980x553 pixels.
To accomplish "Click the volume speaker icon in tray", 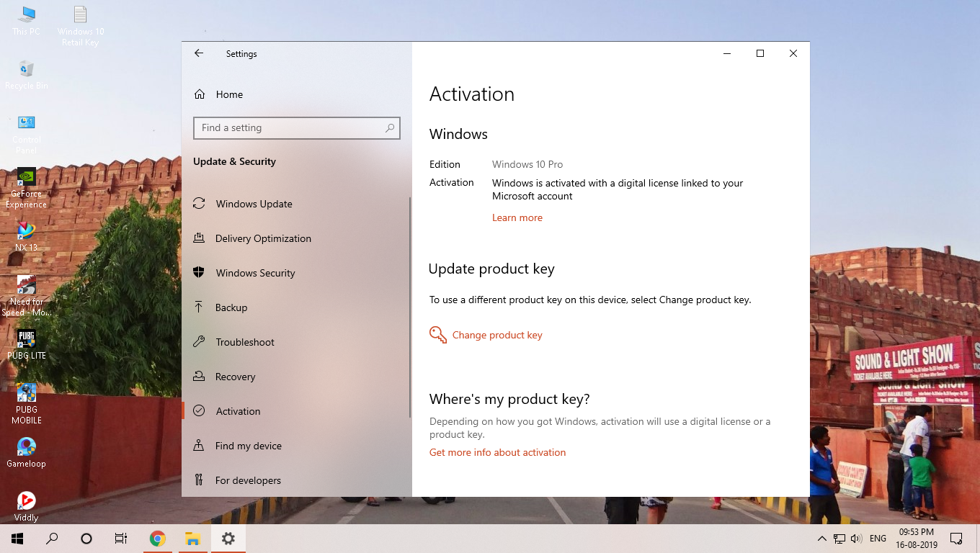I will [856, 539].
